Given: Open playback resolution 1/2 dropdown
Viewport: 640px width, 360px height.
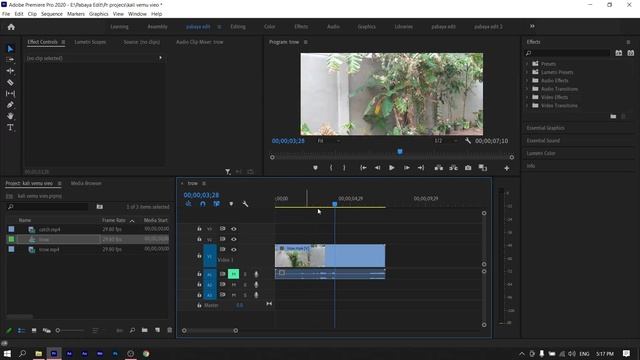Looking at the screenshot, I should 446,141.
